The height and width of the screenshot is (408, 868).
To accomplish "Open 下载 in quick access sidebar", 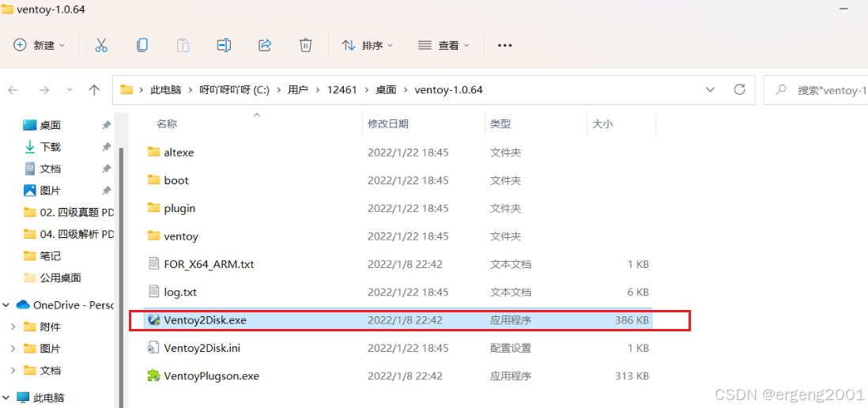I will tap(50, 147).
